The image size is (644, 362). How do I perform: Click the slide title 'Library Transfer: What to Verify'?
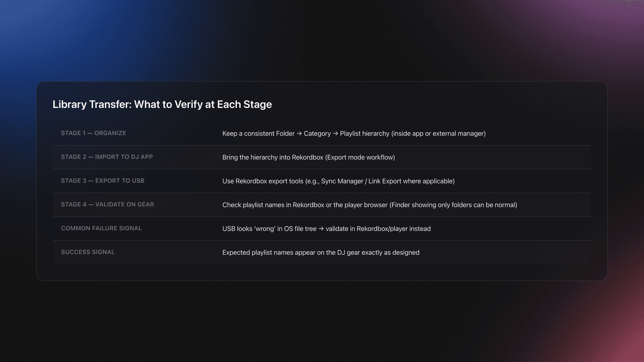click(x=162, y=105)
